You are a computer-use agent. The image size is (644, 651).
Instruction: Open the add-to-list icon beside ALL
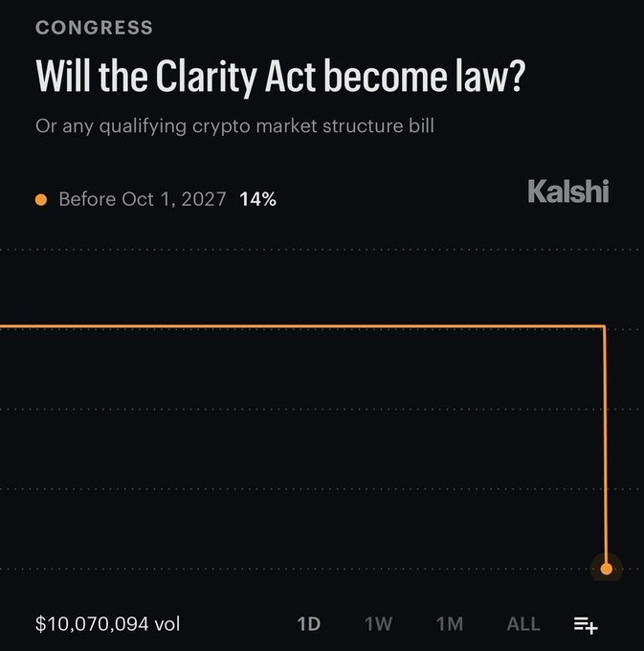(586, 625)
